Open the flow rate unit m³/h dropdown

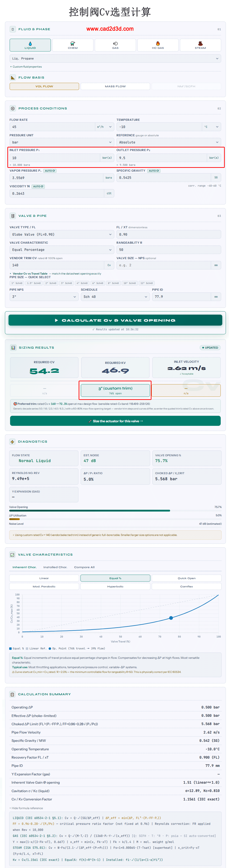coord(105,127)
